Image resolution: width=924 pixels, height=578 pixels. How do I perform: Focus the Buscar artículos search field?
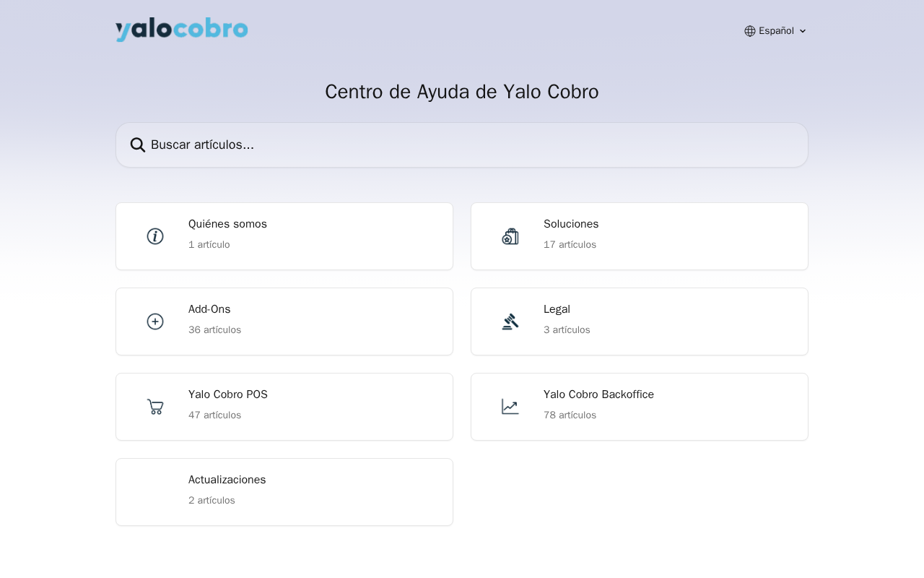pos(462,144)
